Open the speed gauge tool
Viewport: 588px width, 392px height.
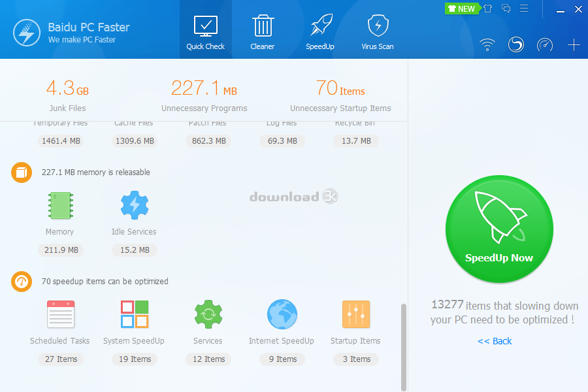pyautogui.click(x=545, y=45)
